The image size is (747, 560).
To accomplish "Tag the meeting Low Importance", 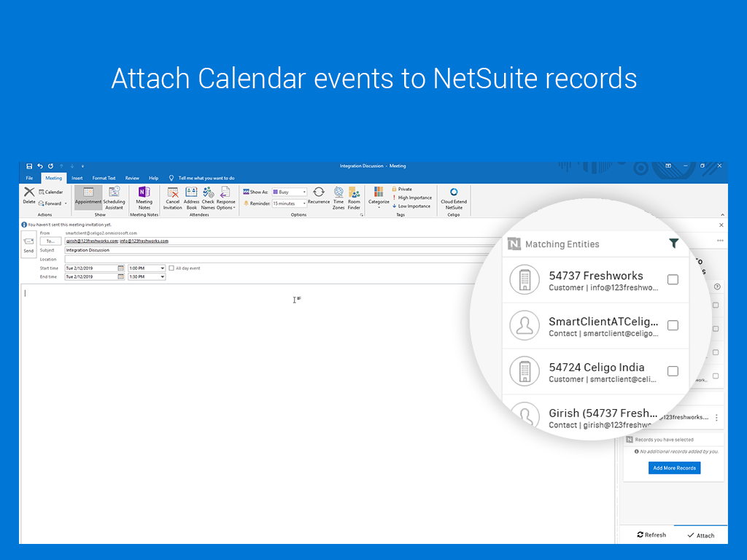I will click(411, 206).
